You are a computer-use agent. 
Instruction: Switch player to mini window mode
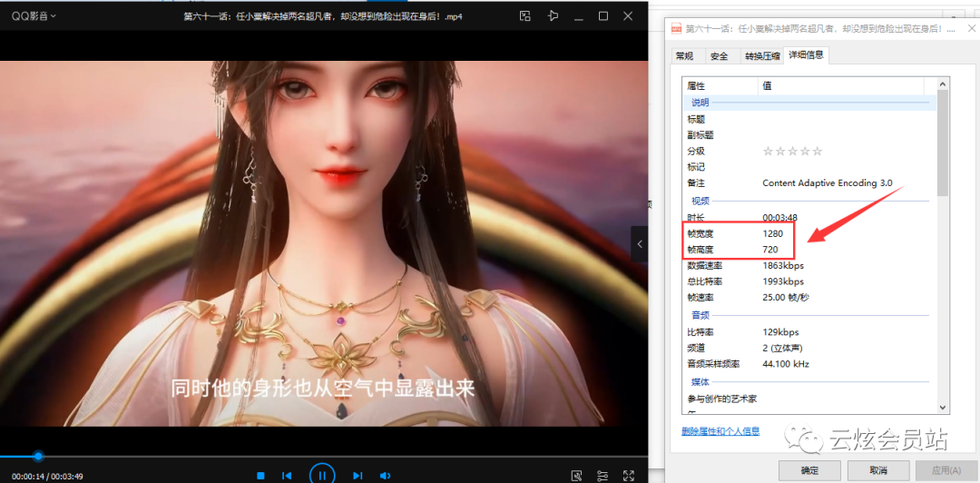point(525,16)
